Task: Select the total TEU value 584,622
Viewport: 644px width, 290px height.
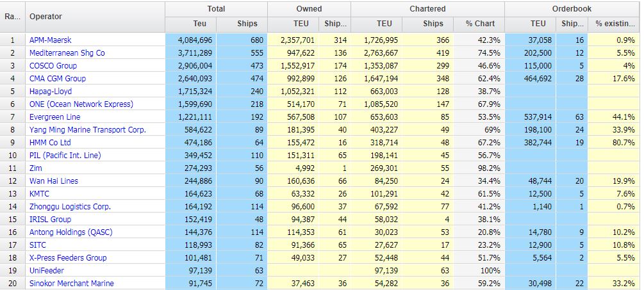Action: (199, 129)
